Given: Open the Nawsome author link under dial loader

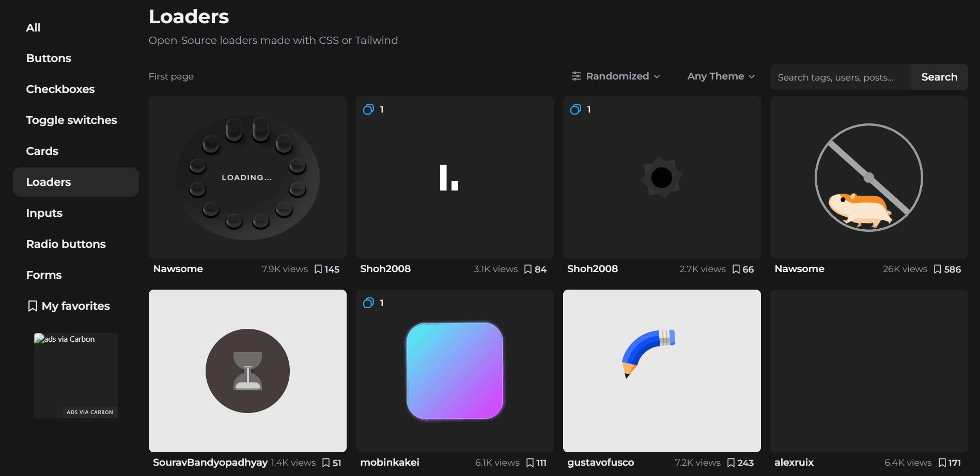Looking at the screenshot, I should click(178, 269).
